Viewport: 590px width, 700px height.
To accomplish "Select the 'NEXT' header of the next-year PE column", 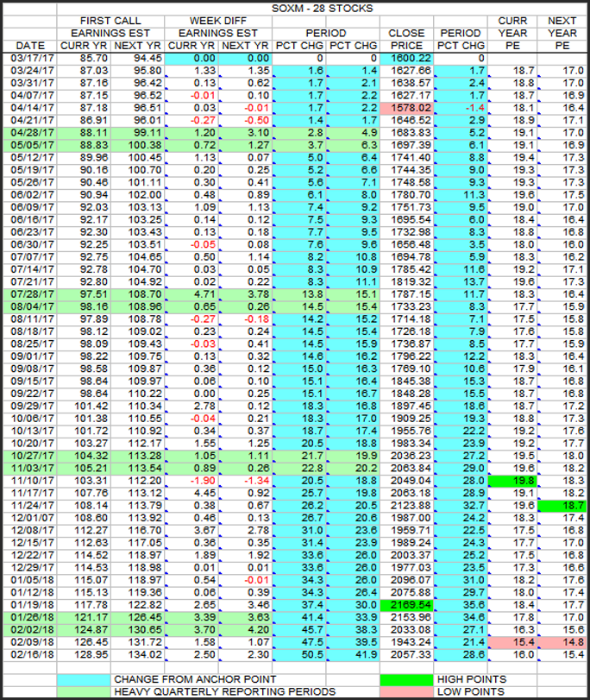I will (x=562, y=21).
